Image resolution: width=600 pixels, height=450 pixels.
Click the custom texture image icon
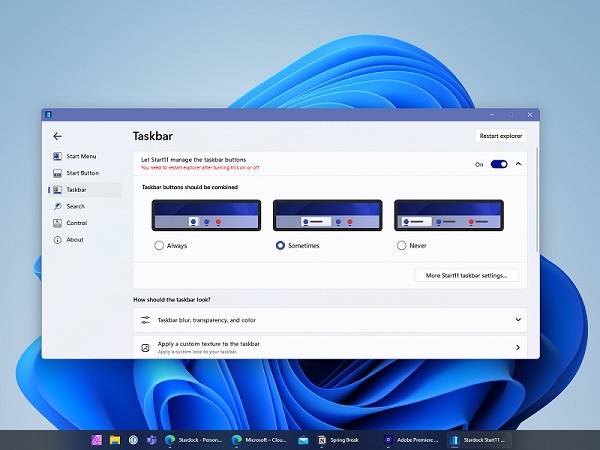pyautogui.click(x=145, y=348)
